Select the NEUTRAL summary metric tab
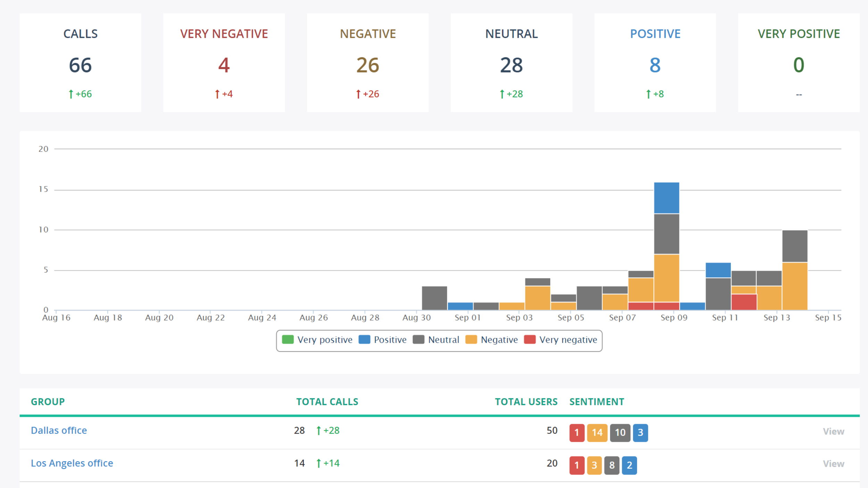 [x=511, y=64]
